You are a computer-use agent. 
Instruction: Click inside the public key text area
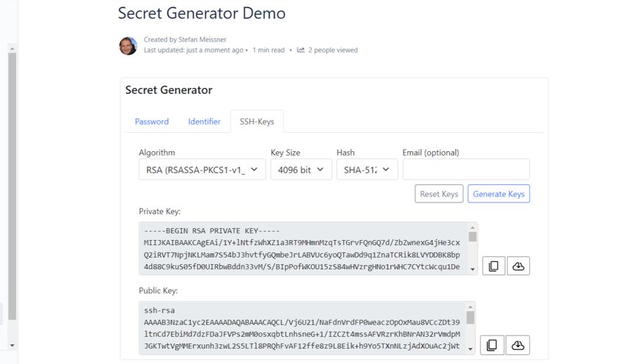point(302,328)
